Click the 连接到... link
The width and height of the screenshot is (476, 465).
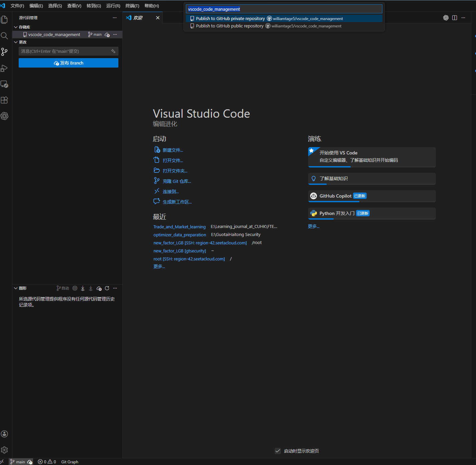[171, 192]
